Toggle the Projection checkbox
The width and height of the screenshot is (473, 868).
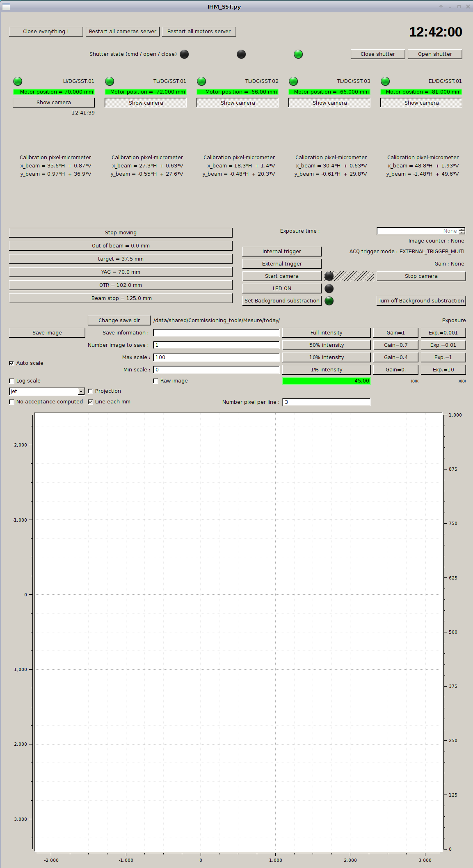click(90, 391)
